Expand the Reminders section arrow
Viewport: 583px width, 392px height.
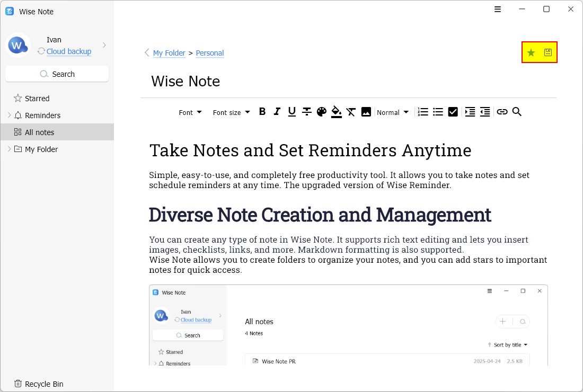pos(10,115)
